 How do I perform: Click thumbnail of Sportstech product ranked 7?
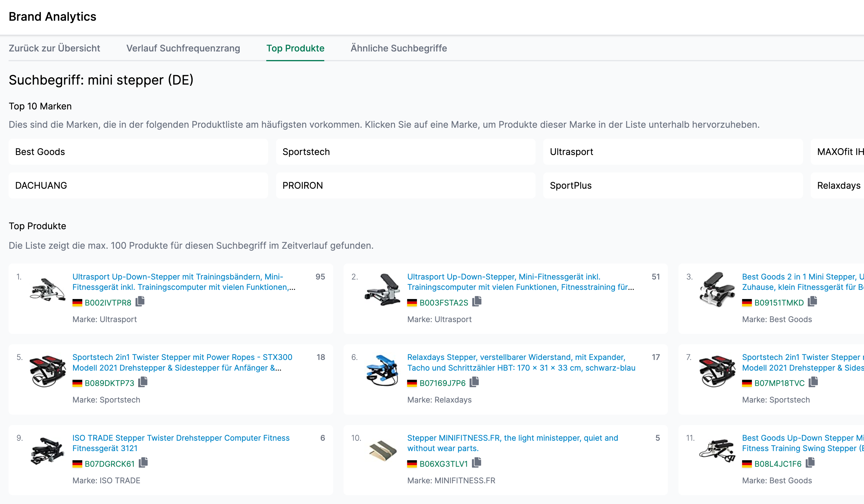[x=717, y=371]
